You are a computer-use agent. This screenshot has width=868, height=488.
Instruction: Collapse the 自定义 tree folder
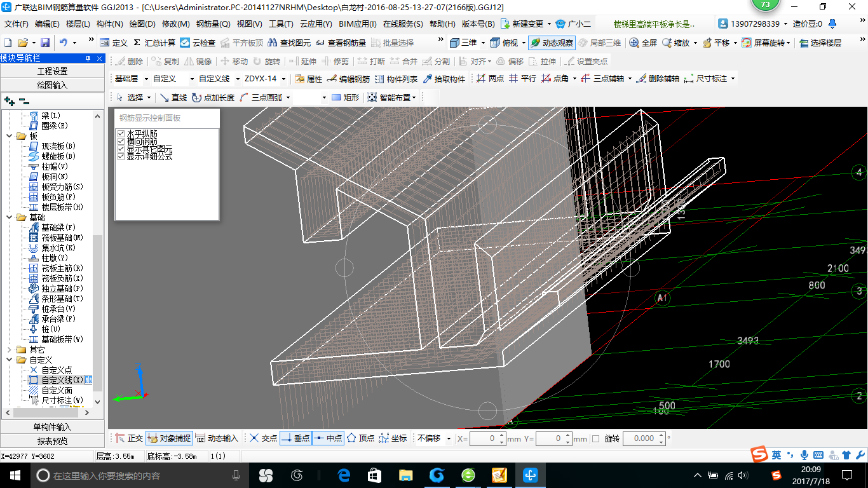pos(10,360)
